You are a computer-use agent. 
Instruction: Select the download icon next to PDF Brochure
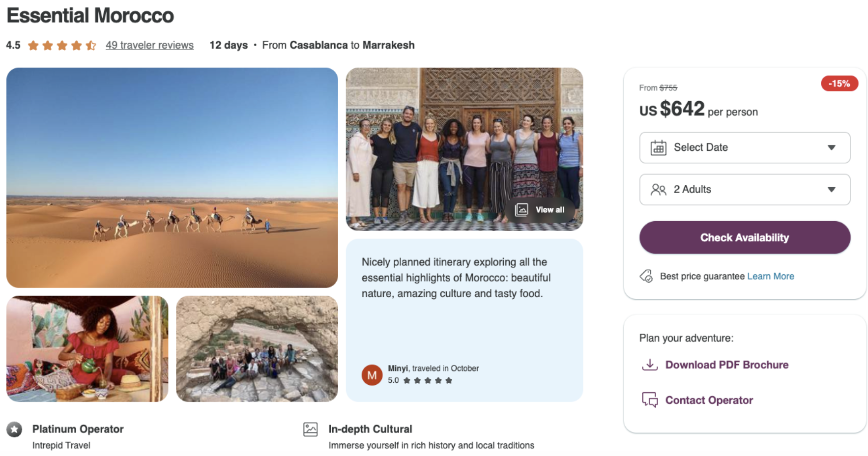(x=650, y=365)
